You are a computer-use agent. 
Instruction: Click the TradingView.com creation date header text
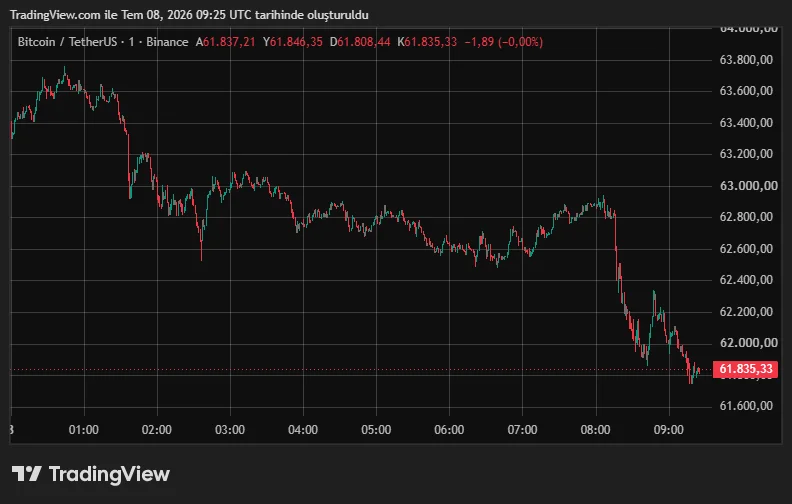coord(189,15)
